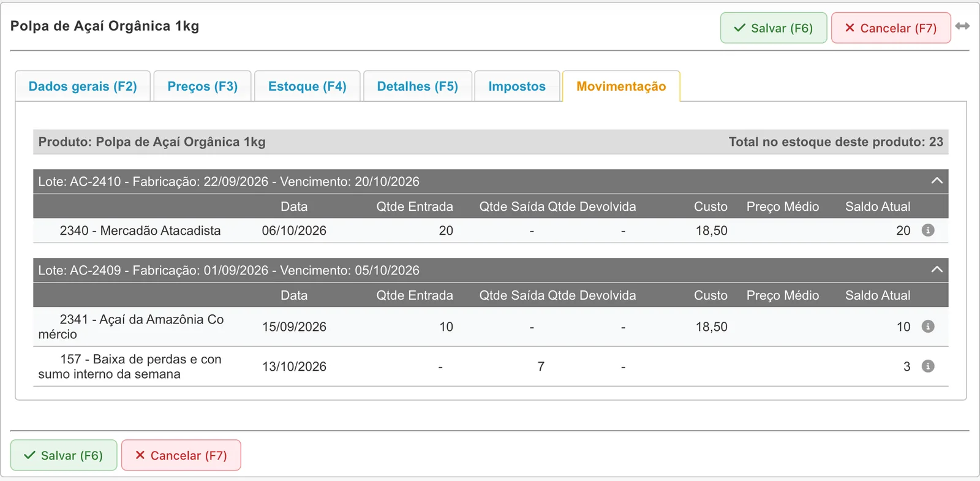The height and width of the screenshot is (481, 980).
Task: Click Saldo Atual header in lote AC-2409
Action: (x=878, y=295)
